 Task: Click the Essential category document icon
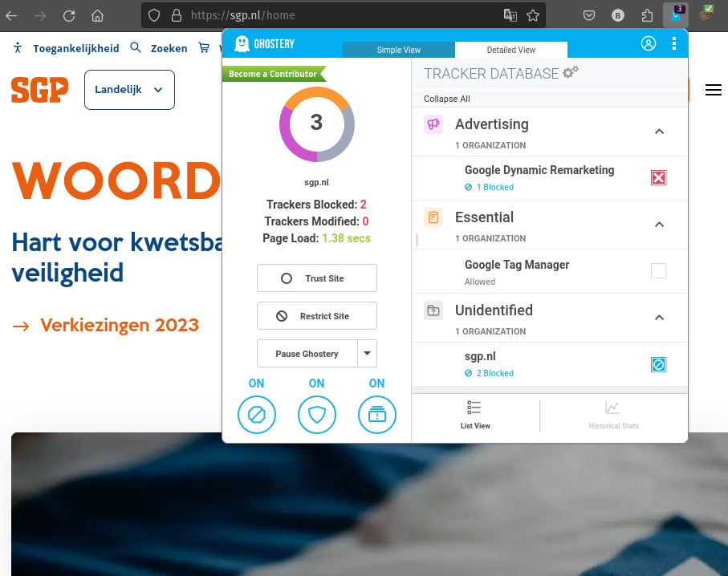433,217
